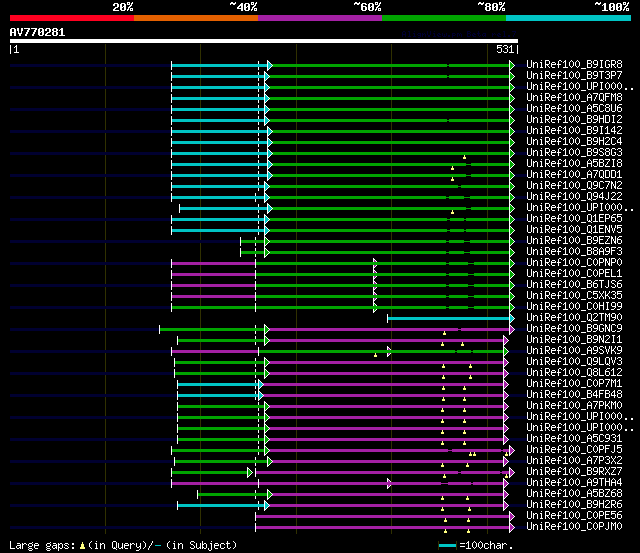The image size is (640, 553).
Task: Click the query end position 531 label
Action: click(x=505, y=49)
